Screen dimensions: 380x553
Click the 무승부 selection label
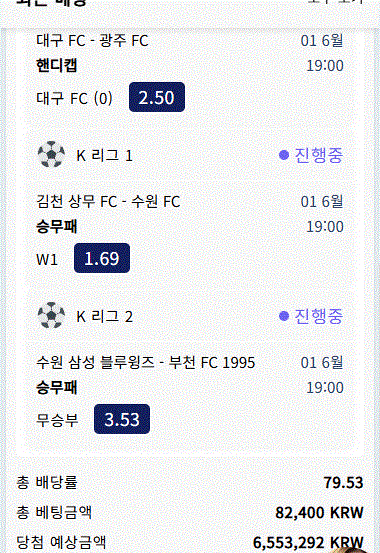57,420
